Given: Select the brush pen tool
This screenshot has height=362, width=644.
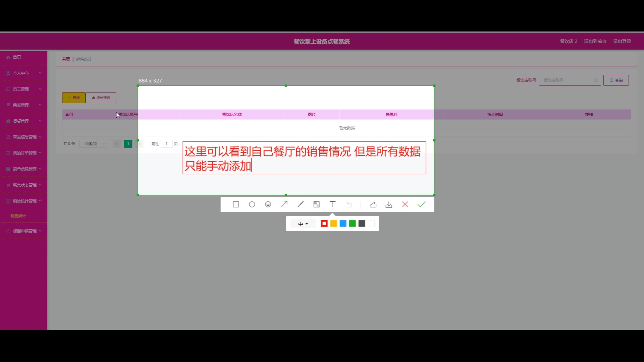Looking at the screenshot, I should [300, 204].
